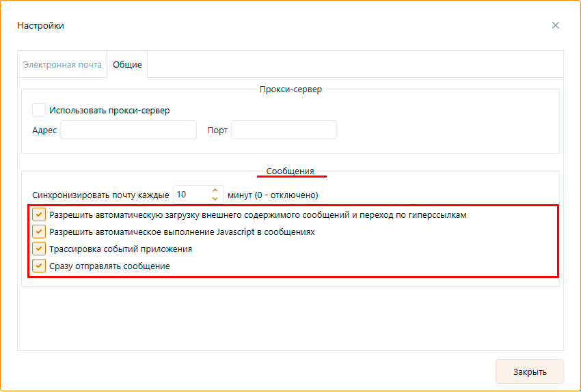The image size is (581, 392).
Task: Focus the Порт input field
Action: pyautogui.click(x=284, y=130)
